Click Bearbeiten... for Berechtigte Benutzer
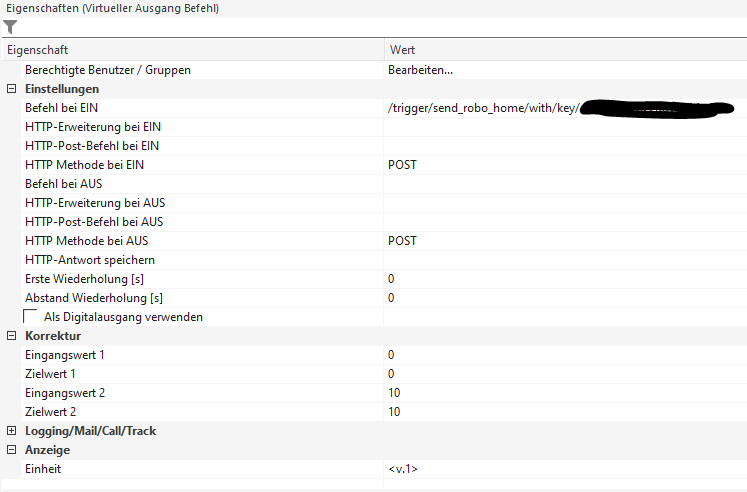Screen dimensions: 747x492 click(x=420, y=70)
